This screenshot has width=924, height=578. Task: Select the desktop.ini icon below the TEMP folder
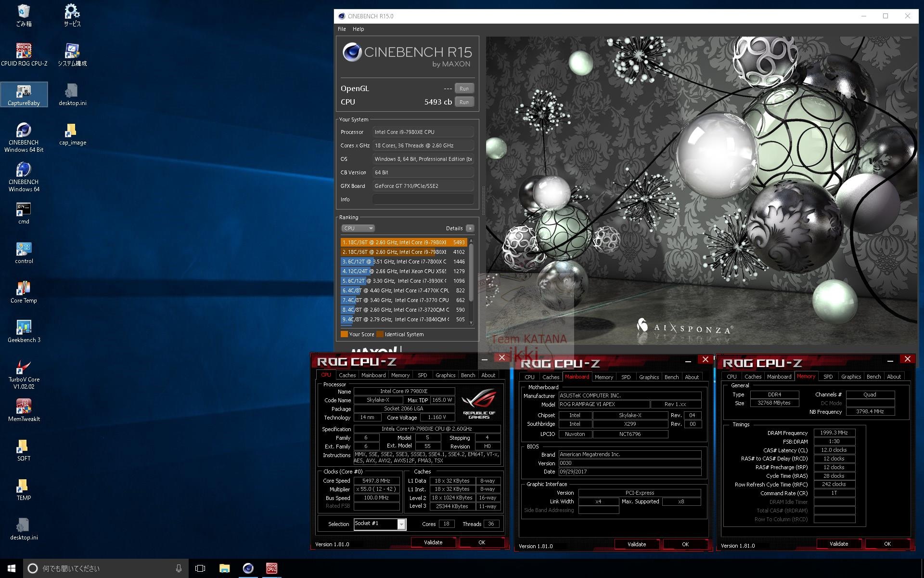24,529
